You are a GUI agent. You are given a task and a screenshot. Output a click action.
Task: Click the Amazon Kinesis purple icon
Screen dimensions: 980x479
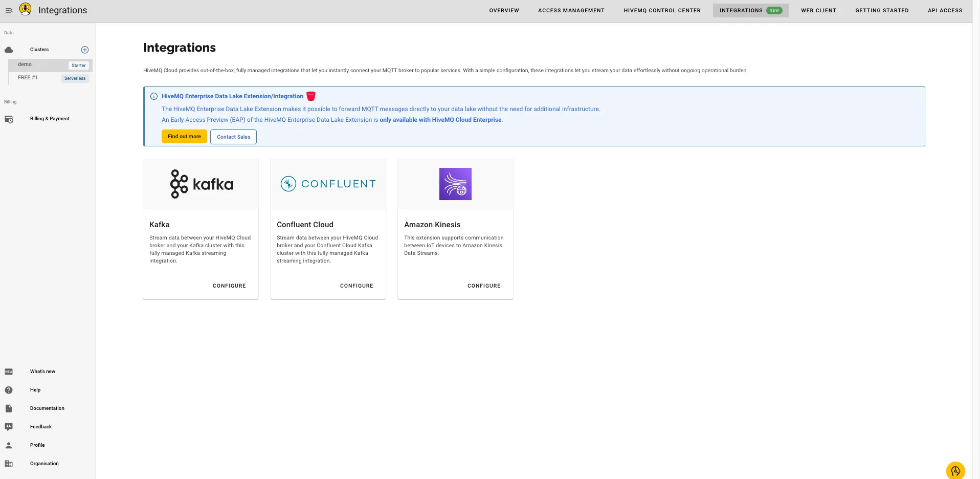tap(455, 184)
